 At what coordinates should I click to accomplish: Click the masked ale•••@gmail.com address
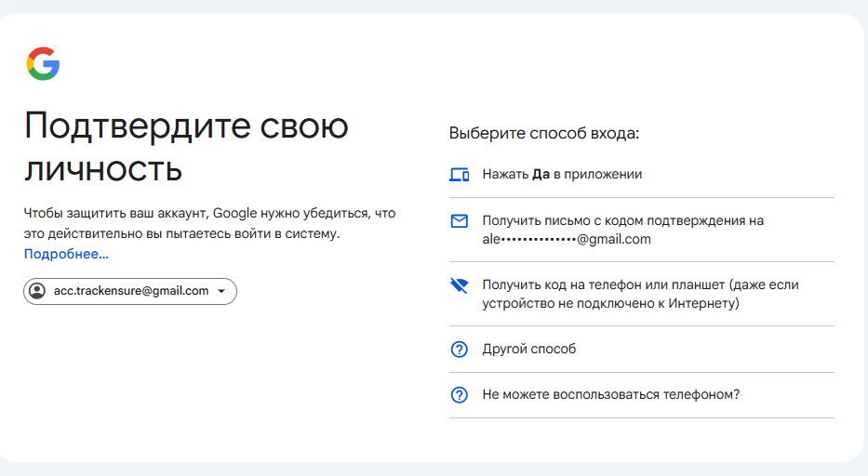tap(567, 239)
